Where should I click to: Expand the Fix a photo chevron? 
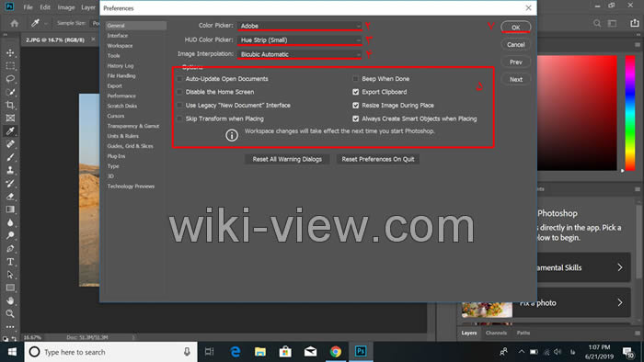(620, 302)
